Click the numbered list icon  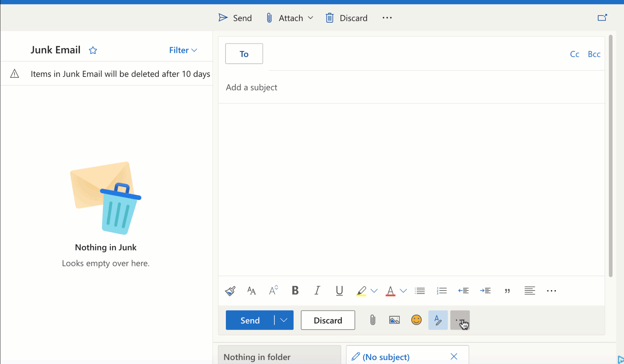pos(442,291)
